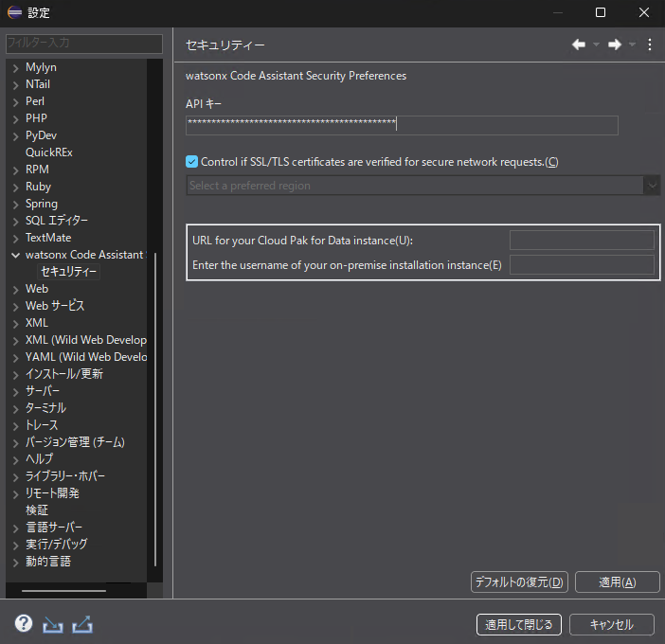This screenshot has width=665, height=644.
Task: Toggle SSL/TLS certificate verification checkbox
Action: [x=191, y=162]
